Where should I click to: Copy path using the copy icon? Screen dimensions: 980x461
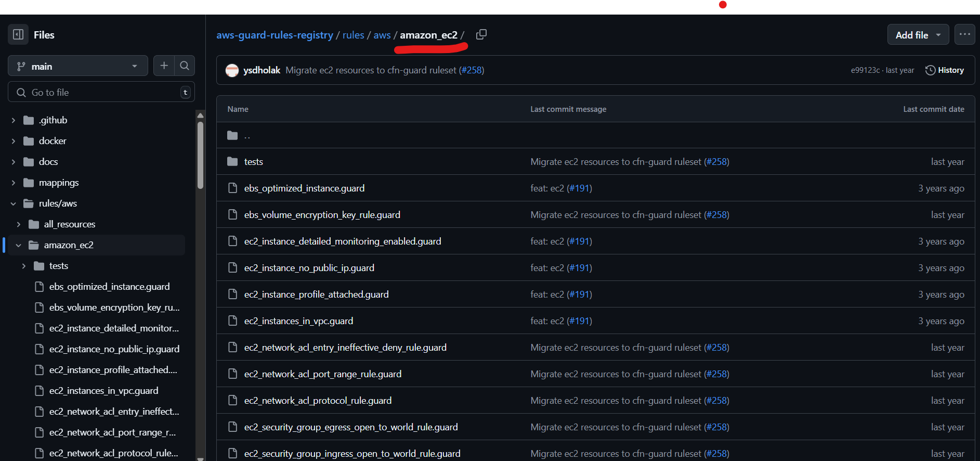tap(481, 34)
